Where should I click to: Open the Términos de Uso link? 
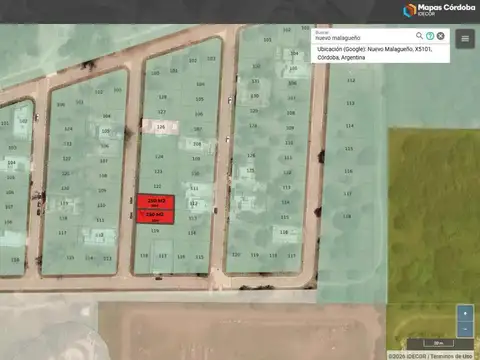451,356
